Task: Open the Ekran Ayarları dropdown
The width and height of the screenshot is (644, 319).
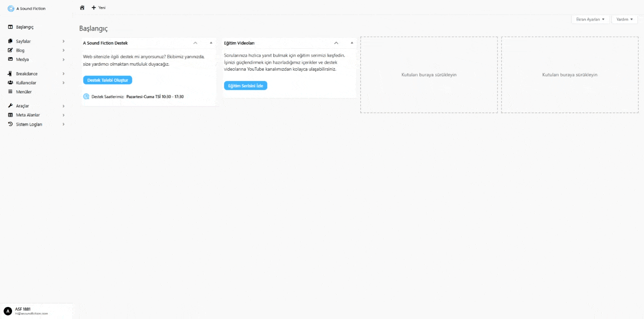Action: [x=590, y=19]
